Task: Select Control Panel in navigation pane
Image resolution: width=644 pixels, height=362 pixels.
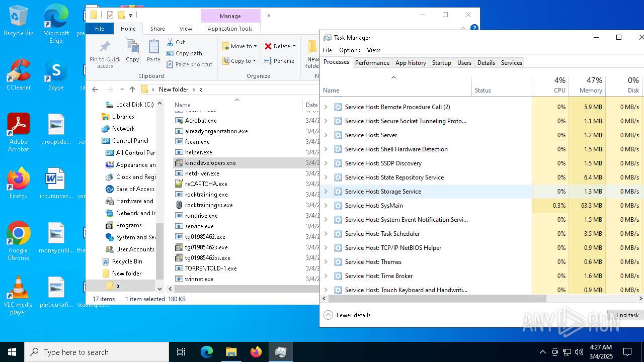Action: (x=130, y=141)
